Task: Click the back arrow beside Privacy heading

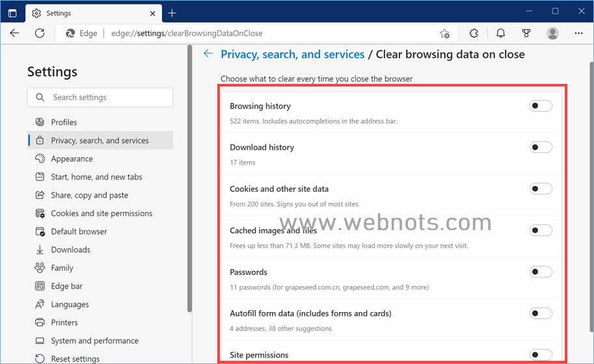Action: tap(208, 54)
